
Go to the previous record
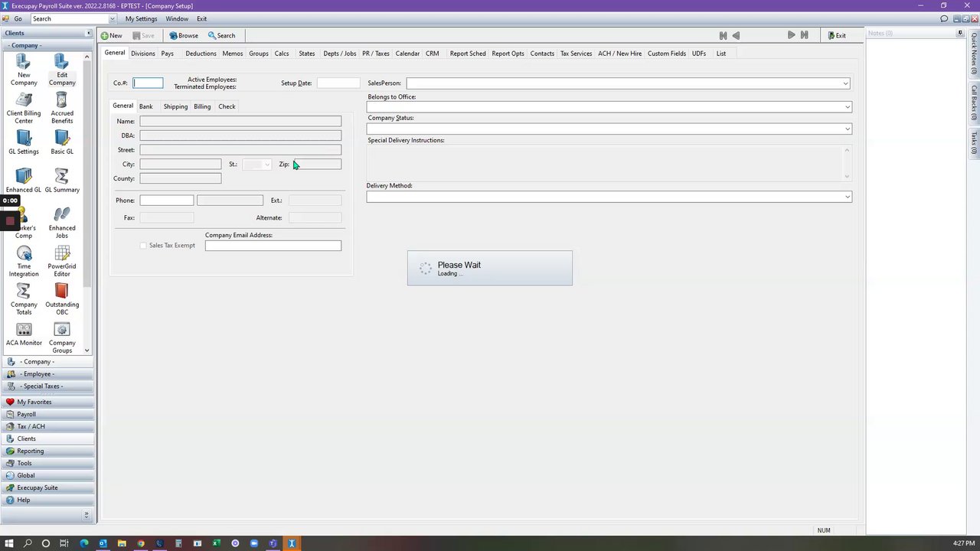[x=737, y=35]
